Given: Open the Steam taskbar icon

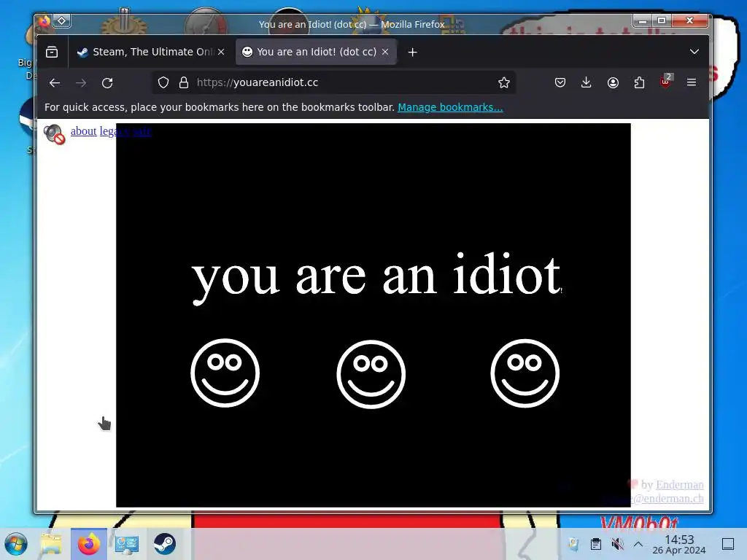Looking at the screenshot, I should [x=164, y=544].
